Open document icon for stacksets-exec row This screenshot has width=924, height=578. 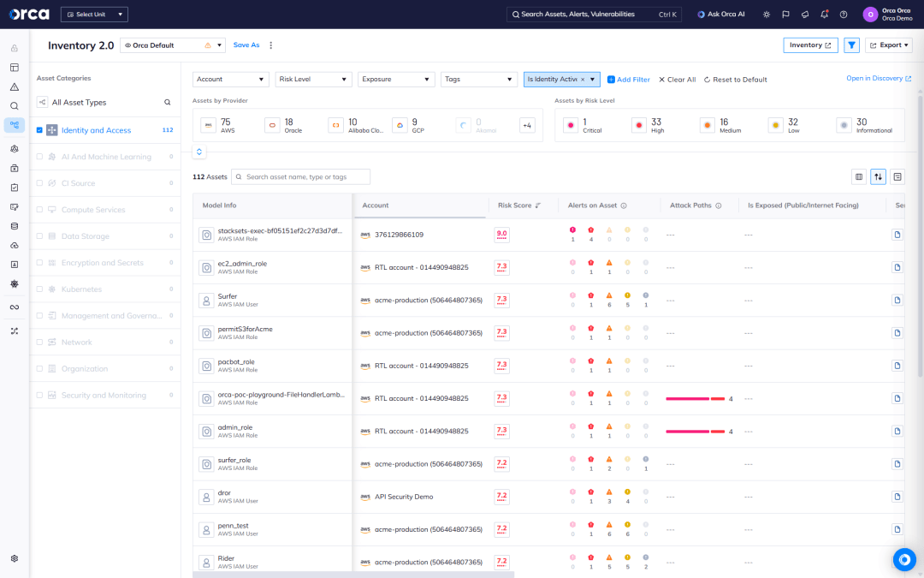(897, 235)
